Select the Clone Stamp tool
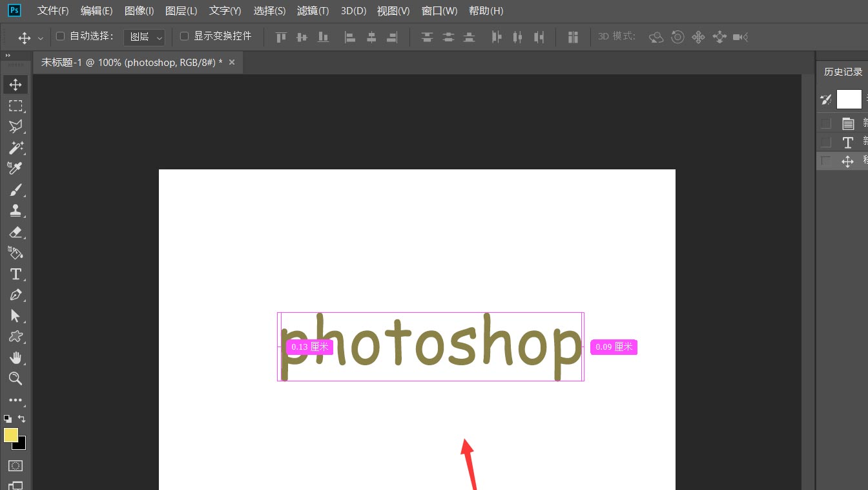Screen dimensions: 868x490 (x=15, y=211)
